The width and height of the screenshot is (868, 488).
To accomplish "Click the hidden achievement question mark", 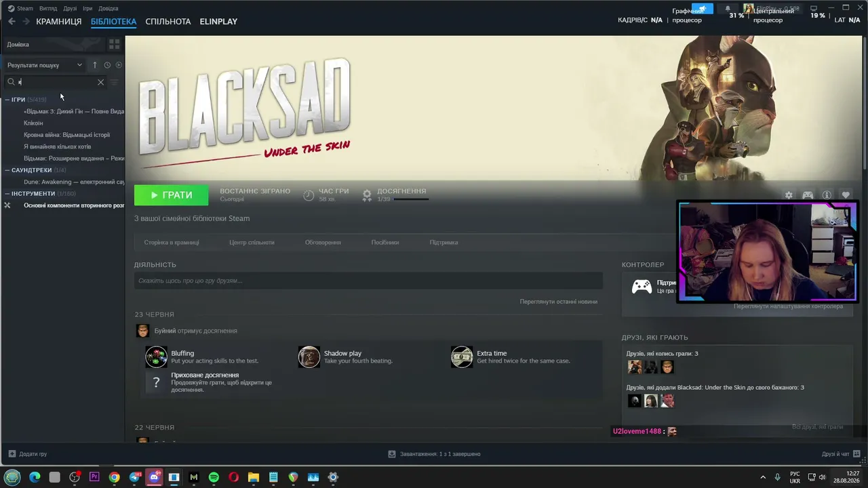I will click(x=156, y=382).
